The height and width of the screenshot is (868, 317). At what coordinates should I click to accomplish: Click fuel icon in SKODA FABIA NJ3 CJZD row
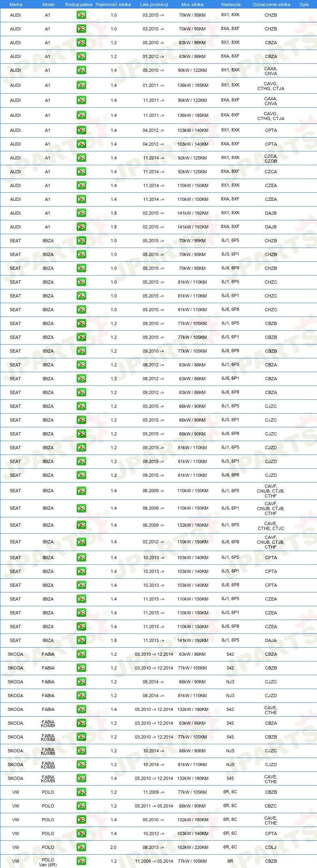coord(81,696)
